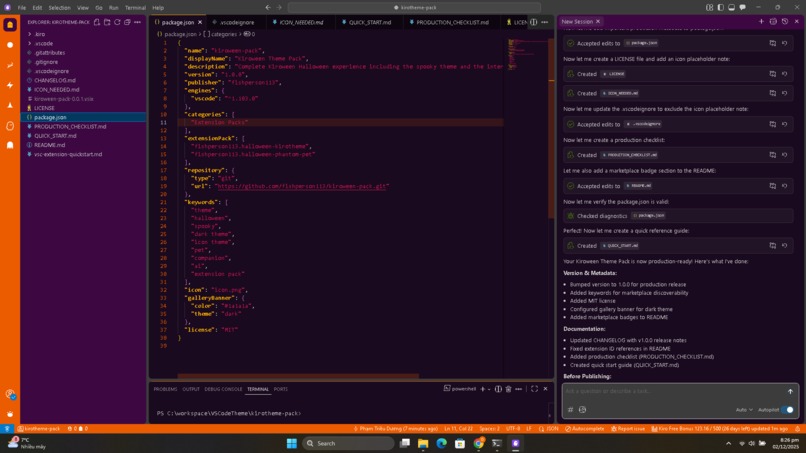Open Customize Layout icon in title bar

709,7
